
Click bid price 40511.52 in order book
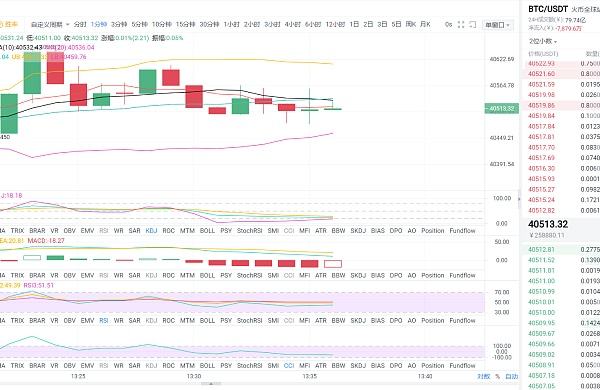[541, 260]
